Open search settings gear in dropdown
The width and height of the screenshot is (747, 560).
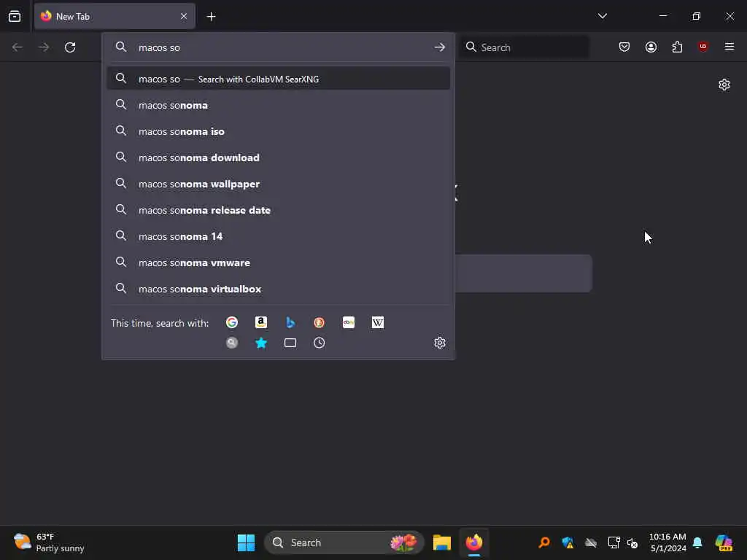pyautogui.click(x=440, y=343)
